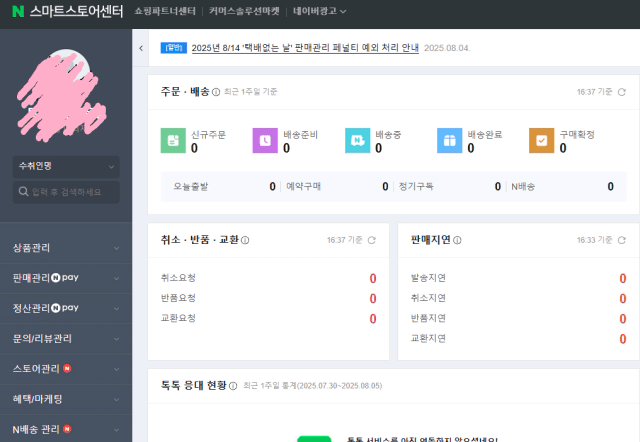
Task: Go to 커머스솔루션마켓 in top bar
Action: [244, 11]
